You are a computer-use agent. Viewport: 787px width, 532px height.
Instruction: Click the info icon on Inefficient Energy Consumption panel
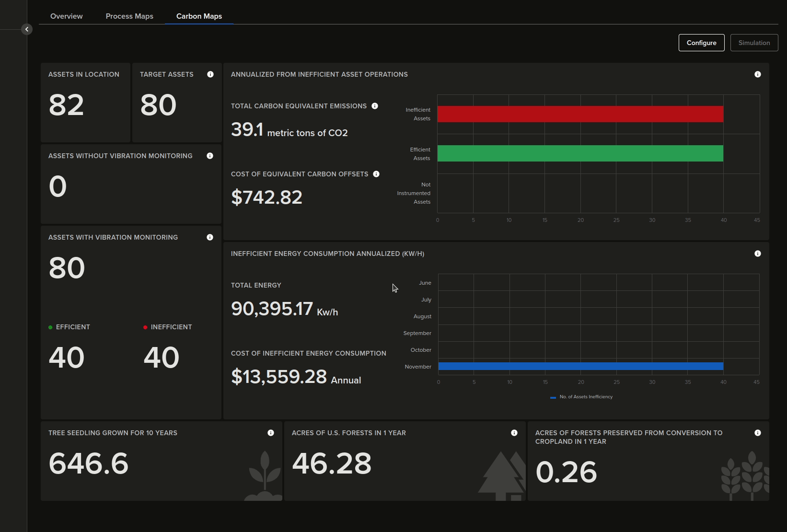[758, 254]
